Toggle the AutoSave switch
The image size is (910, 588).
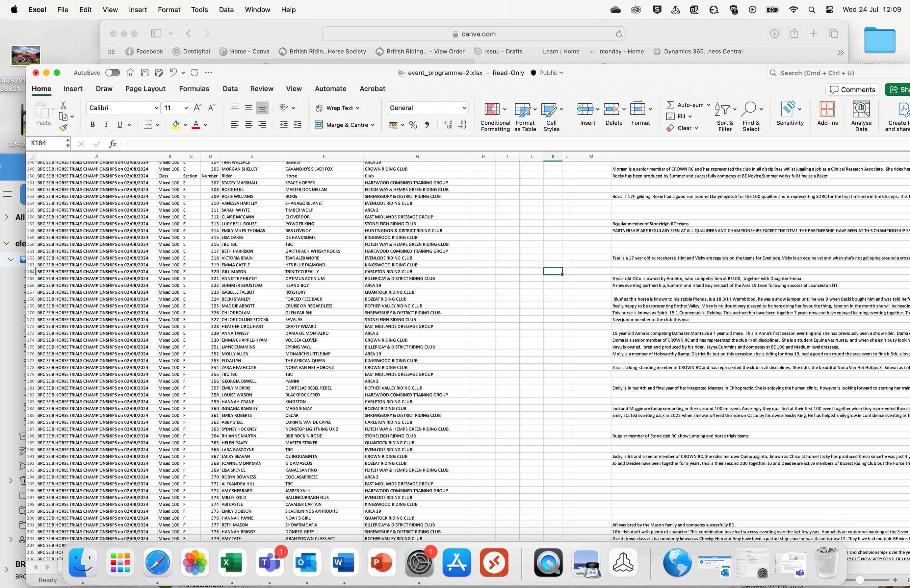click(112, 73)
